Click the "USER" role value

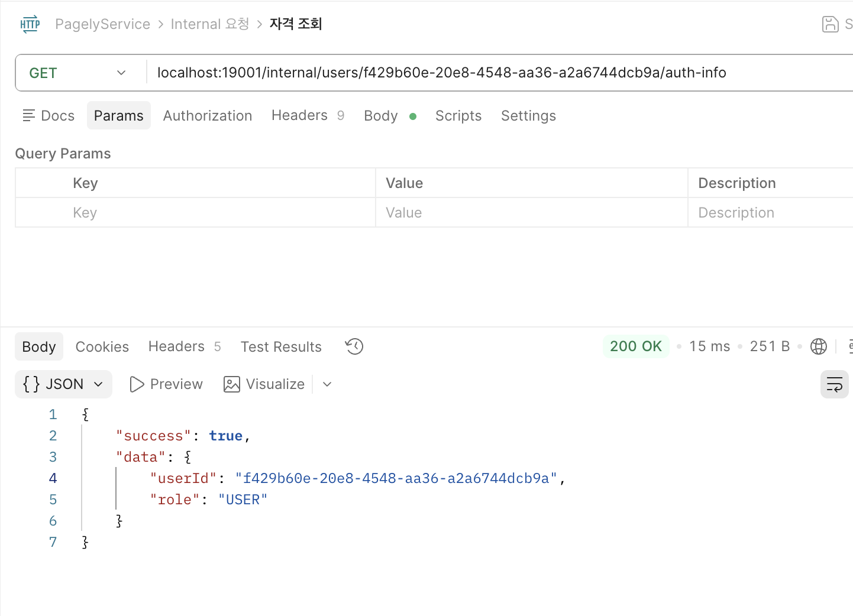pyautogui.click(x=243, y=500)
